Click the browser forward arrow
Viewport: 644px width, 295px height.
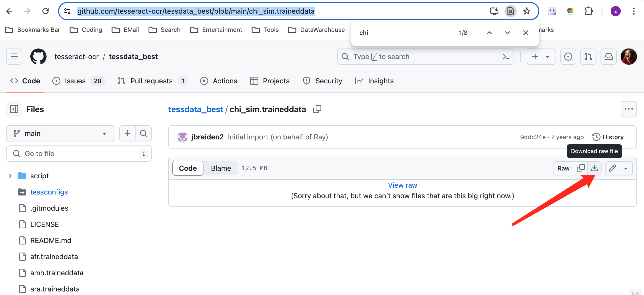tap(27, 11)
